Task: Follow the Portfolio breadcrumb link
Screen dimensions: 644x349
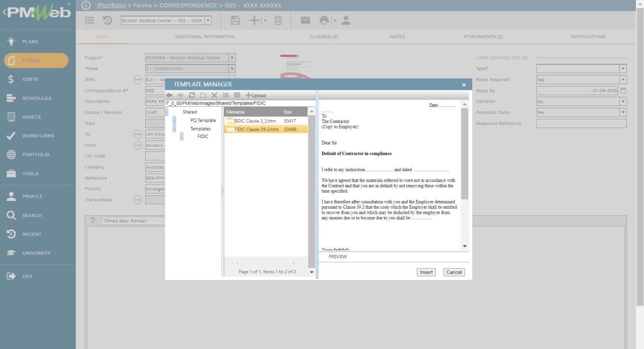Action: [112, 5]
